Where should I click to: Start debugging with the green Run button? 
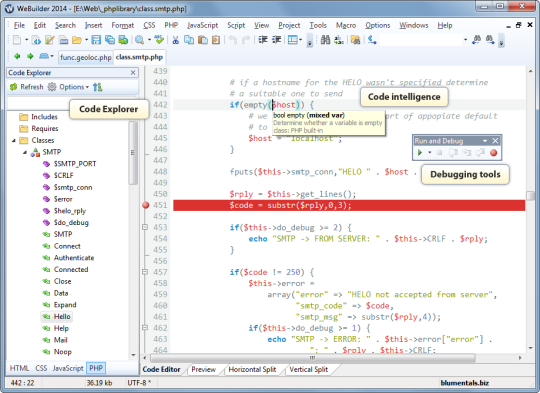(420, 153)
